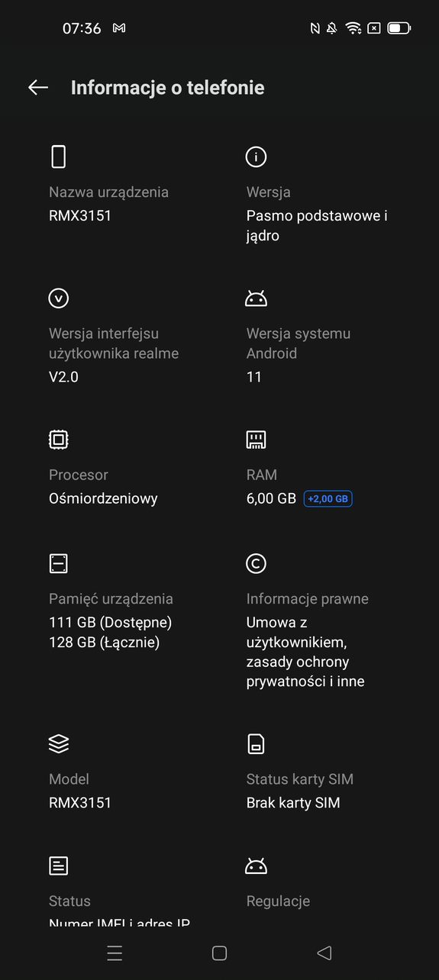This screenshot has width=439, height=980.
Task: Tap the V icon for realme UI version
Action: point(59,298)
